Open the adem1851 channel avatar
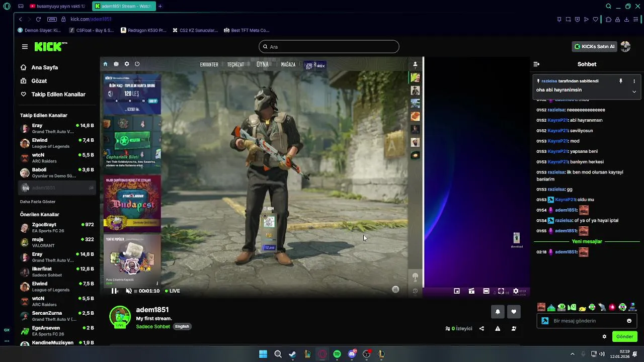 point(120,317)
